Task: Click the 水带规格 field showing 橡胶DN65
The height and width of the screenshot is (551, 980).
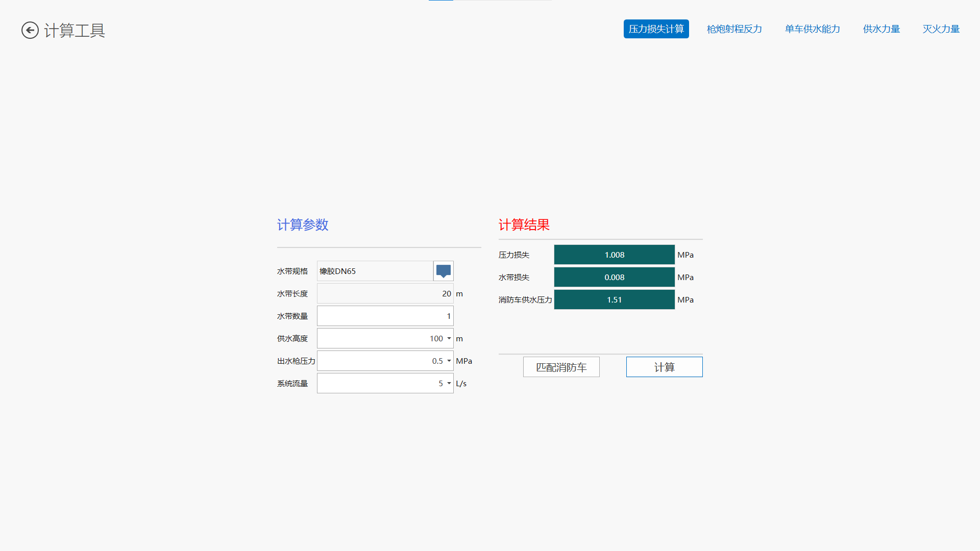Action: (x=375, y=271)
